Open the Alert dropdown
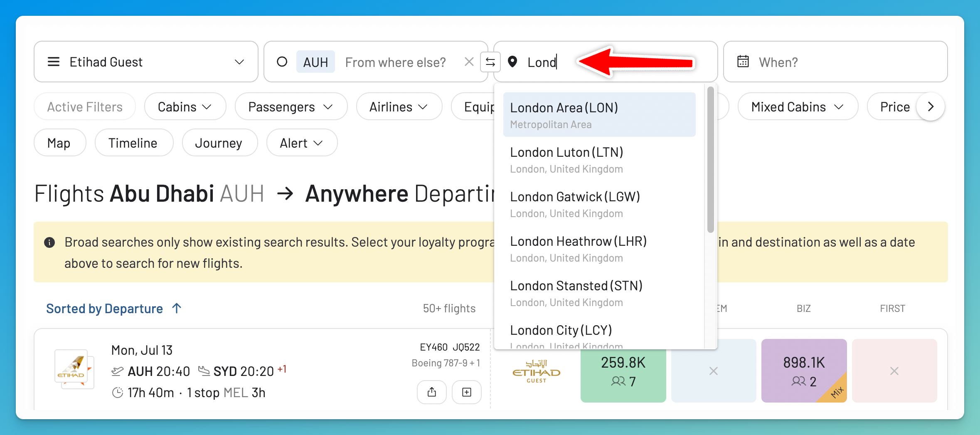 [302, 143]
